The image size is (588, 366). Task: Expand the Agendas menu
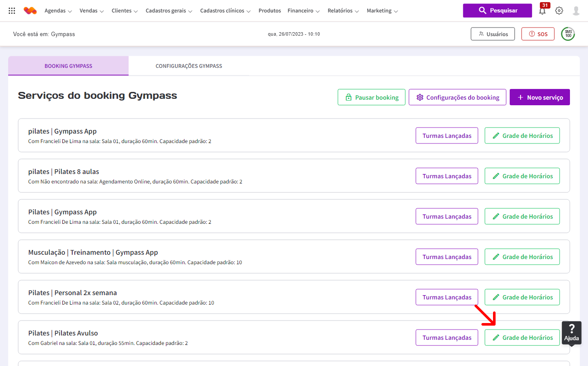(58, 11)
